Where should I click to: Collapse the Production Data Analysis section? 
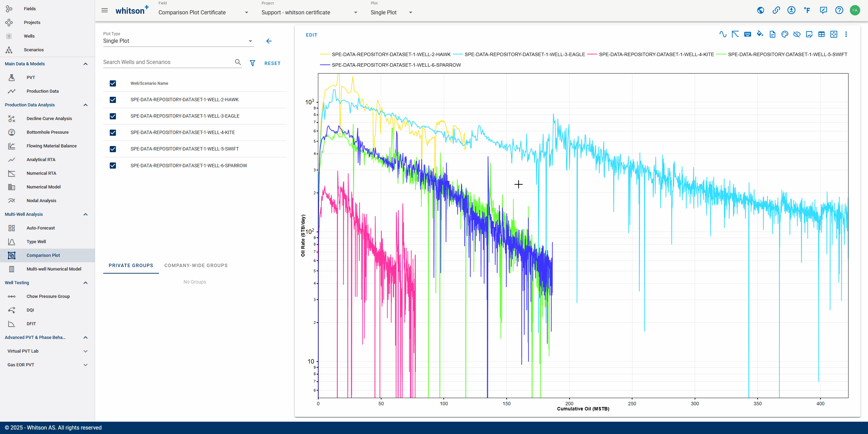click(x=85, y=105)
